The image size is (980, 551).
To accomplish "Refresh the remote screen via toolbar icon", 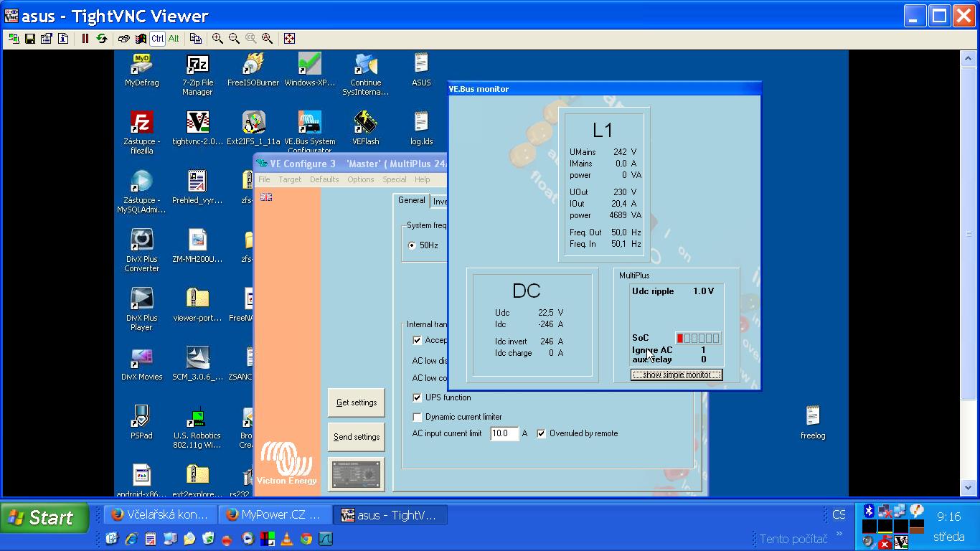I will [x=101, y=39].
